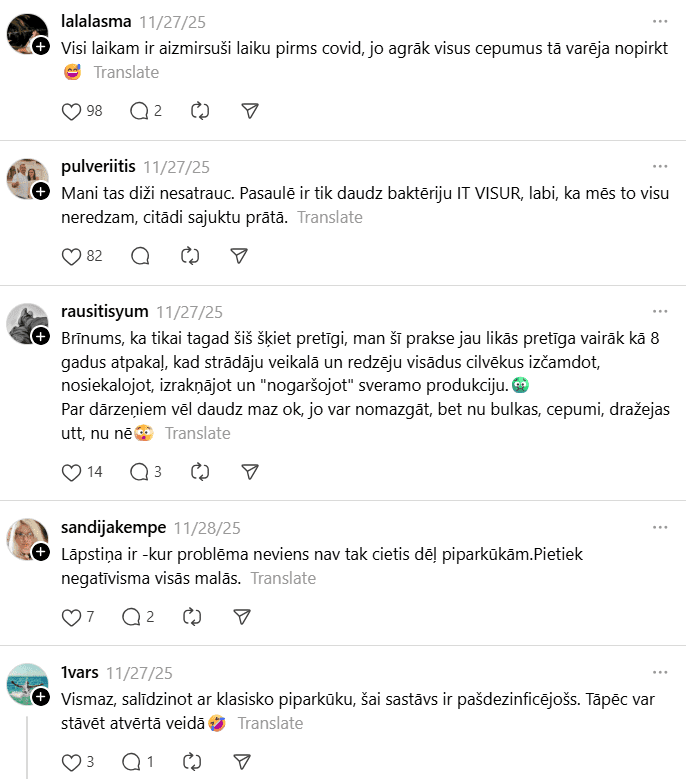The width and height of the screenshot is (686, 779).
Task: Open three-dot menu on 1vars's comment
Action: 660,672
